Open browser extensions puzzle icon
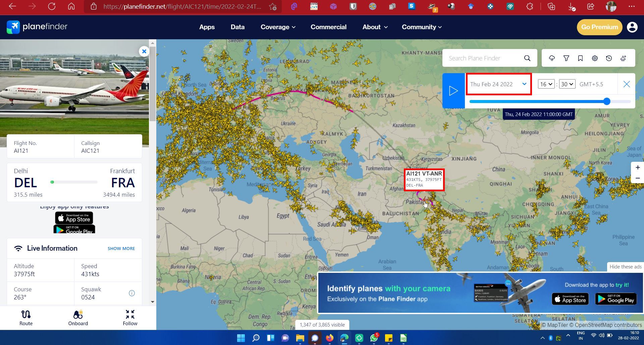This screenshot has height=345, width=644. tap(530, 6)
